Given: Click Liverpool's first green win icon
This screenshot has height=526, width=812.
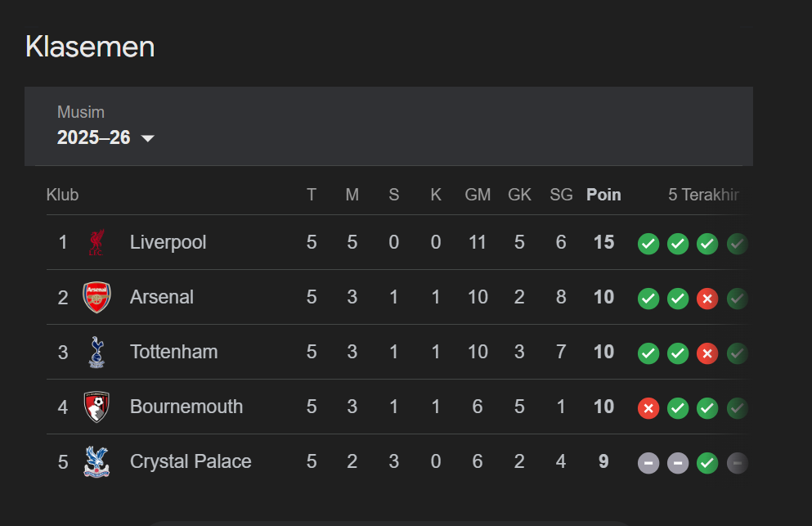Looking at the screenshot, I should [648, 244].
